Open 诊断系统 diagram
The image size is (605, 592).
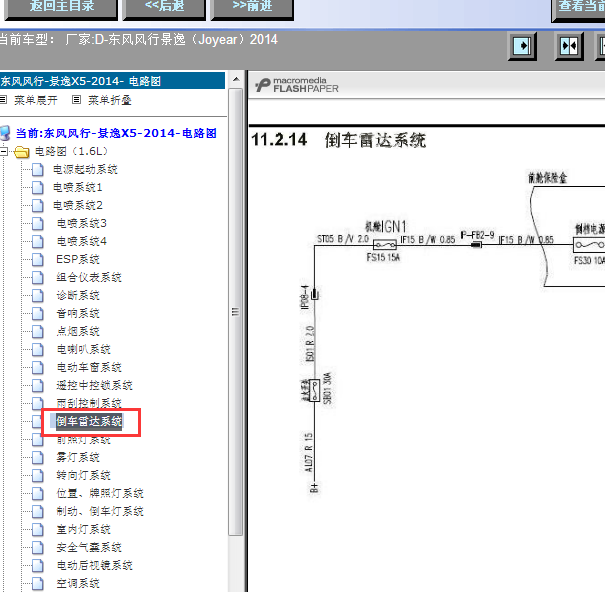pyautogui.click(x=78, y=296)
